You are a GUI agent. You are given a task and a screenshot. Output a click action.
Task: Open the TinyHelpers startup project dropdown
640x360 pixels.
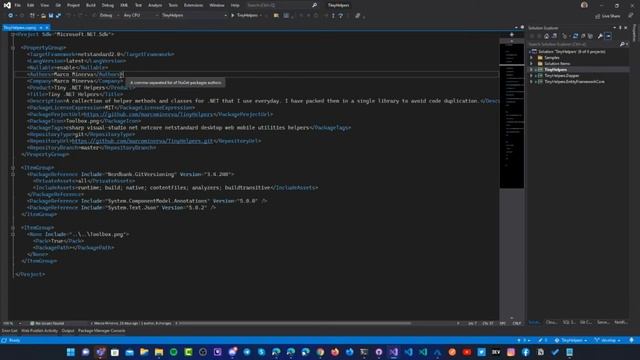coord(194,16)
